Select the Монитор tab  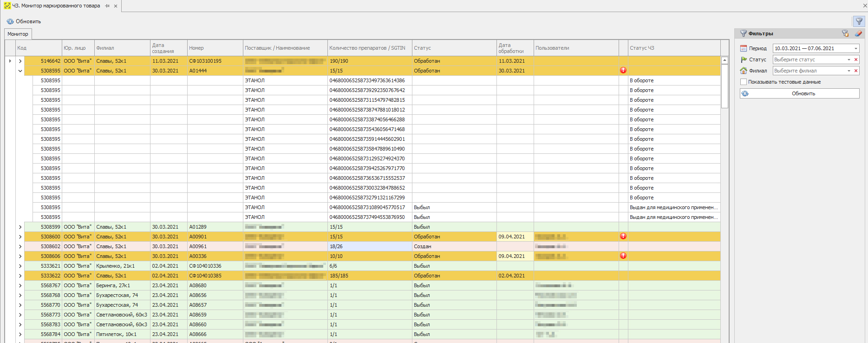tap(18, 34)
